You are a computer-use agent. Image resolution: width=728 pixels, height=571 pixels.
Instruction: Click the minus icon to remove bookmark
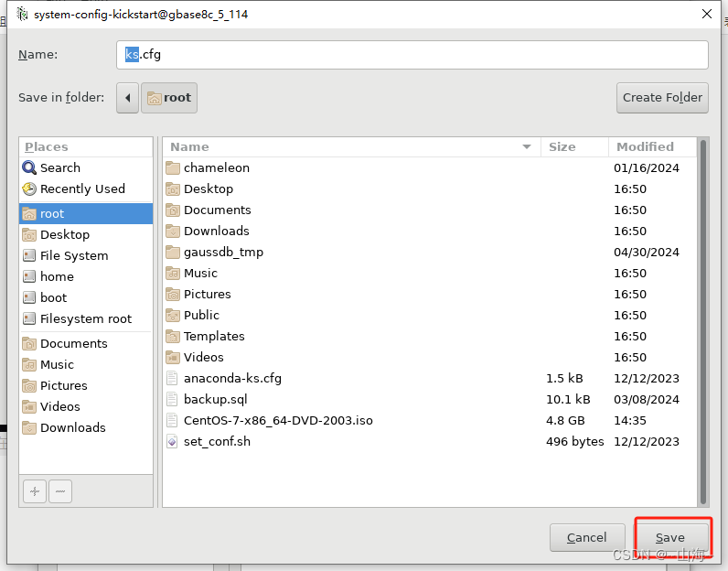(x=60, y=491)
